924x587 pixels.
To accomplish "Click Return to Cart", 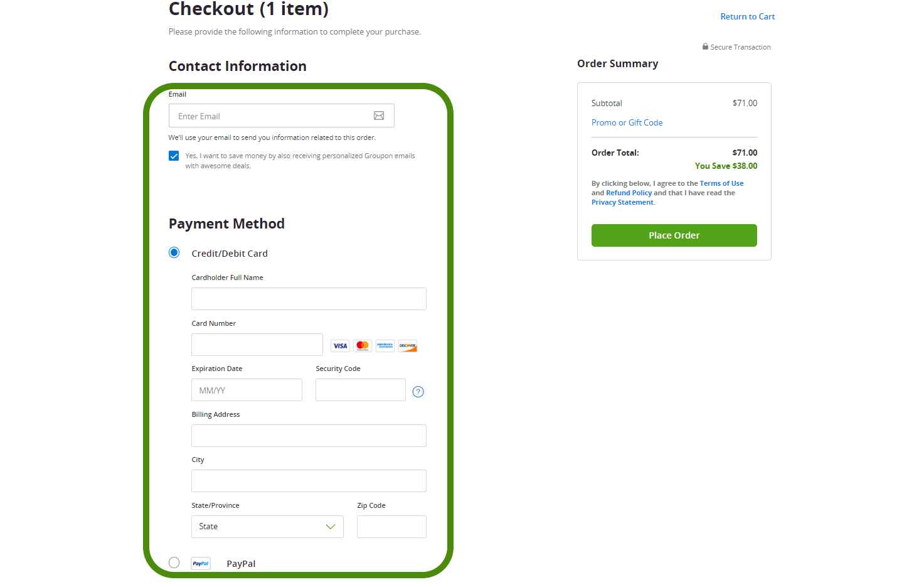I will click(747, 16).
